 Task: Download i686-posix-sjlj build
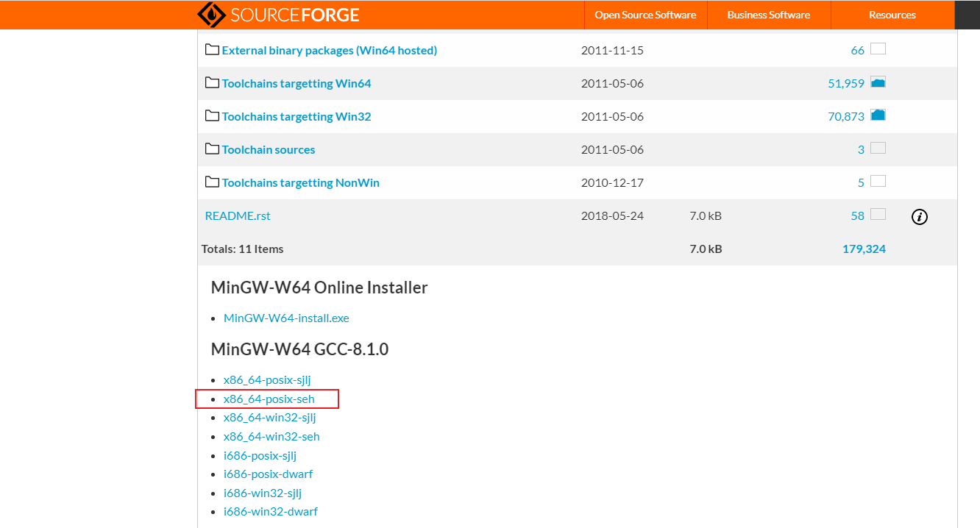pyautogui.click(x=260, y=455)
